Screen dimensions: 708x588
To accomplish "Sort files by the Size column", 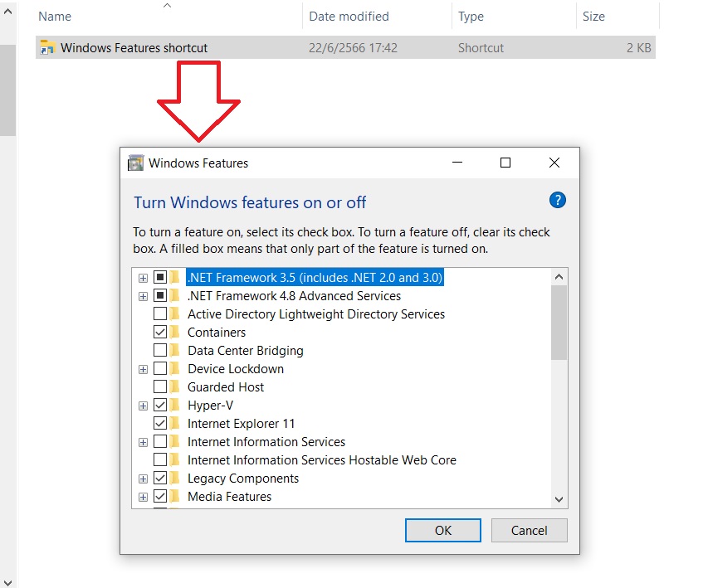I will pyautogui.click(x=593, y=16).
